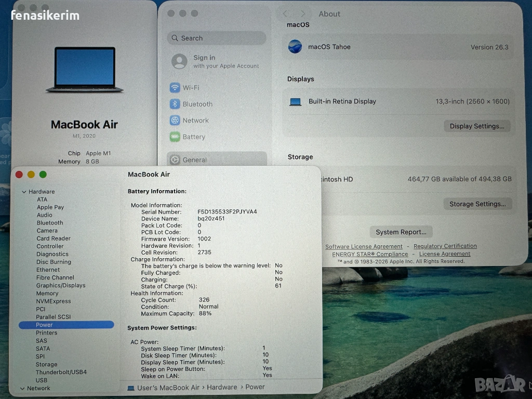
Task: Open Display Settings button
Action: pyautogui.click(x=477, y=126)
